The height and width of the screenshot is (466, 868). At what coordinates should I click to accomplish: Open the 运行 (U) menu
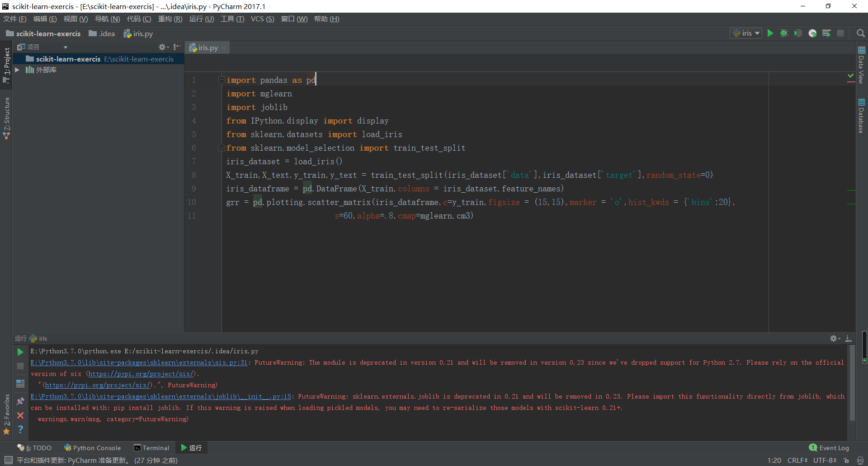pos(202,19)
